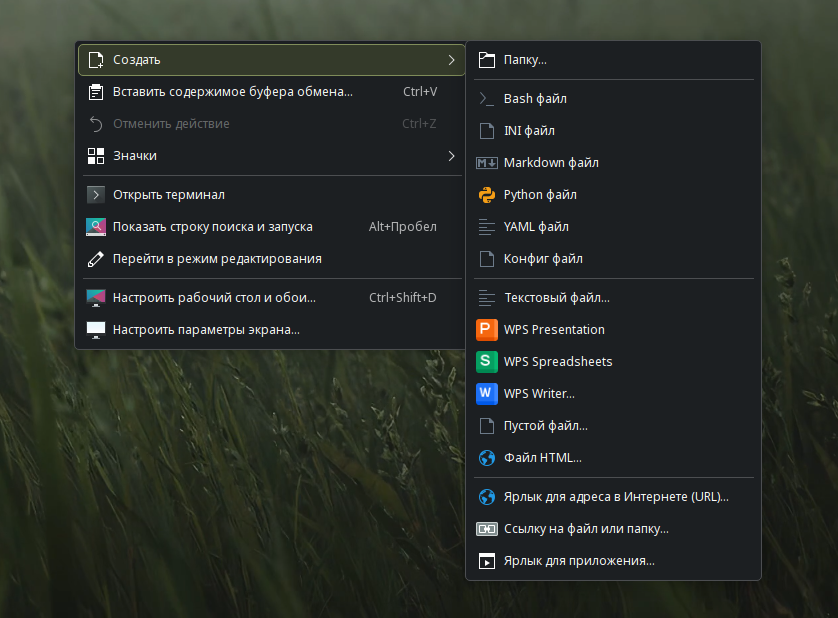Click empty desktop wallpaper to dismiss menu
838x618 pixels.
(250, 480)
